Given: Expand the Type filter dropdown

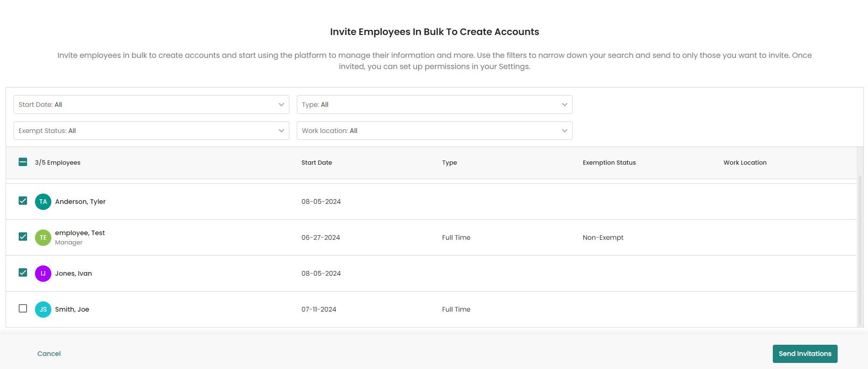Looking at the screenshot, I should (434, 104).
